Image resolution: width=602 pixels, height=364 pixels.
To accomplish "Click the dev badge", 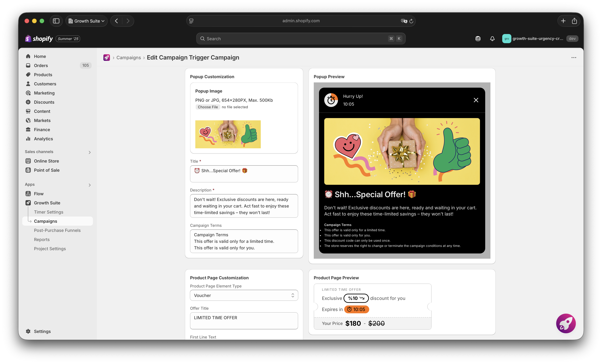I will 572,39.
